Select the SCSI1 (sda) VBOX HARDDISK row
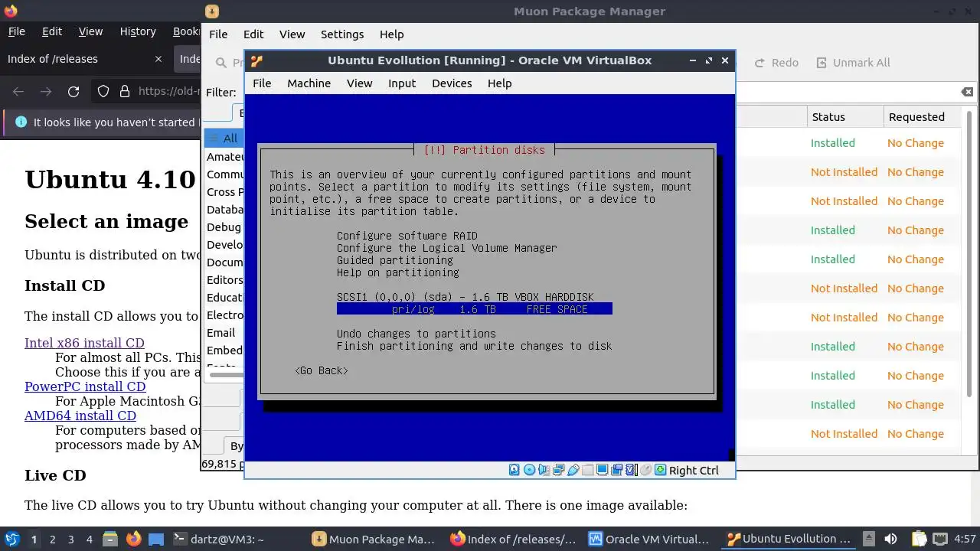 pyautogui.click(x=465, y=297)
